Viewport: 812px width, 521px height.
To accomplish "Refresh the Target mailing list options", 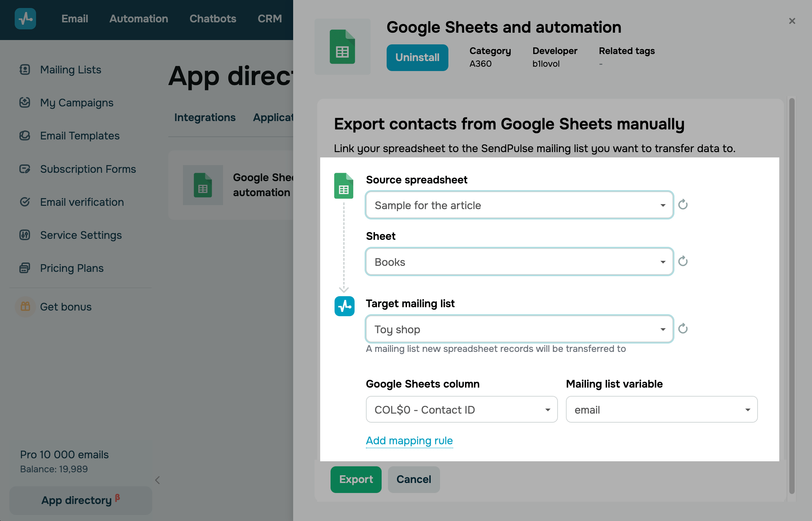I will [683, 329].
